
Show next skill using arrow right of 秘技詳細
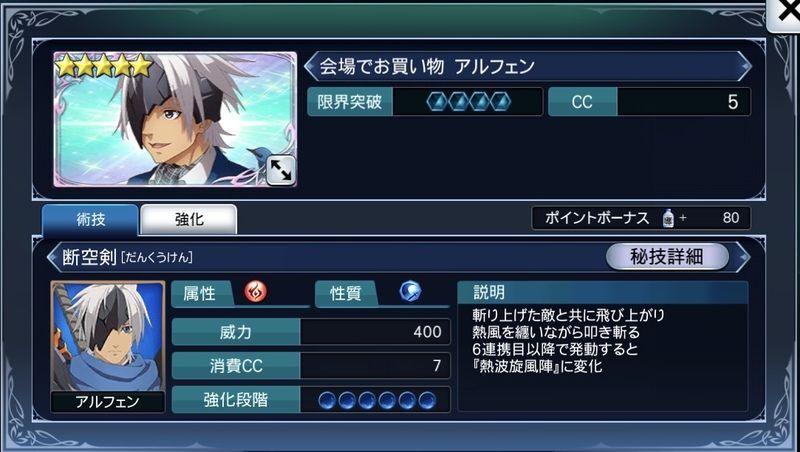click(744, 257)
